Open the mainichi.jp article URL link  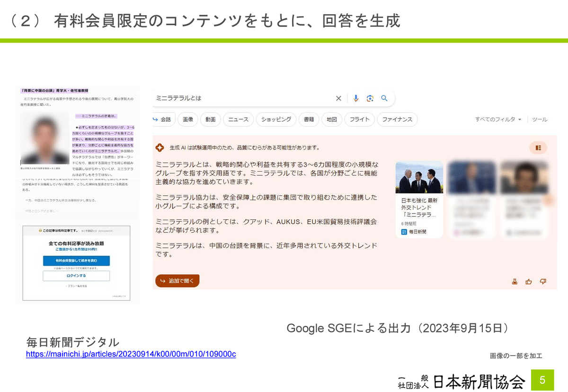pos(131,354)
